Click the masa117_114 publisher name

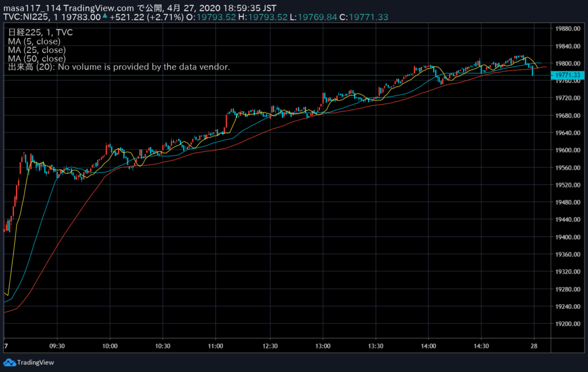coord(32,8)
